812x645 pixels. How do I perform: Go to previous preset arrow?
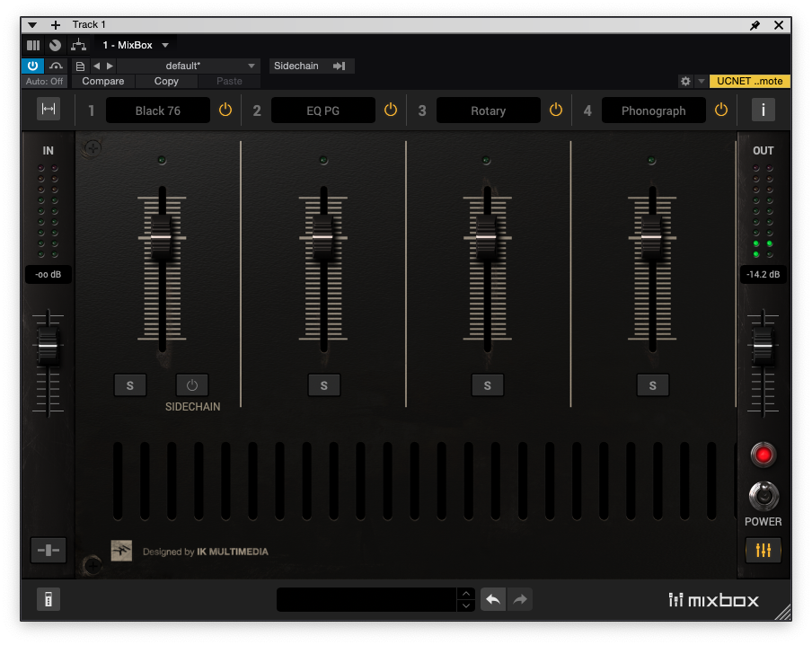[97, 66]
